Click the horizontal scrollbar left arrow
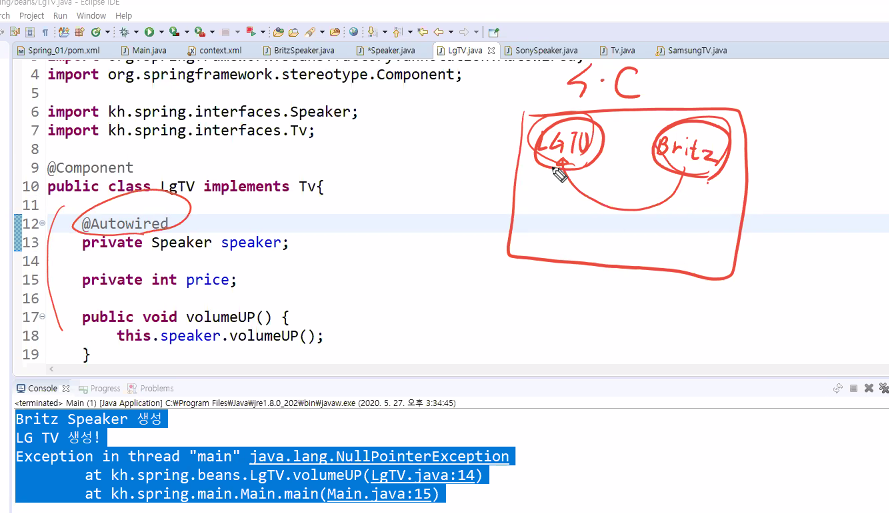The image size is (889, 513). (x=51, y=369)
